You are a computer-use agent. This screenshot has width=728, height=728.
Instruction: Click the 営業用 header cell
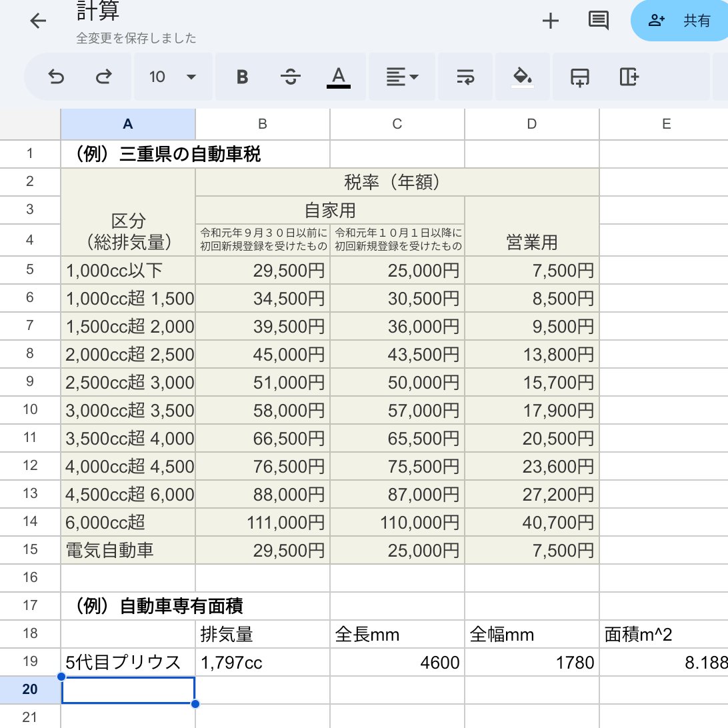[531, 226]
